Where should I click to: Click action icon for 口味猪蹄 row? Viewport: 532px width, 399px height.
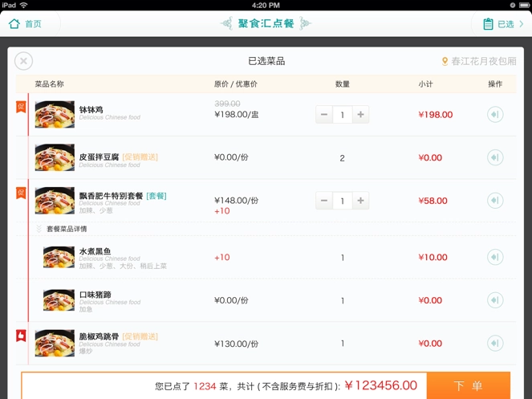click(495, 300)
